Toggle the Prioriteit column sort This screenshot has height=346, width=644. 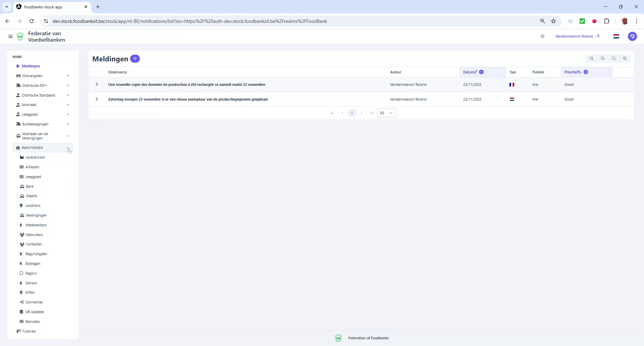572,72
